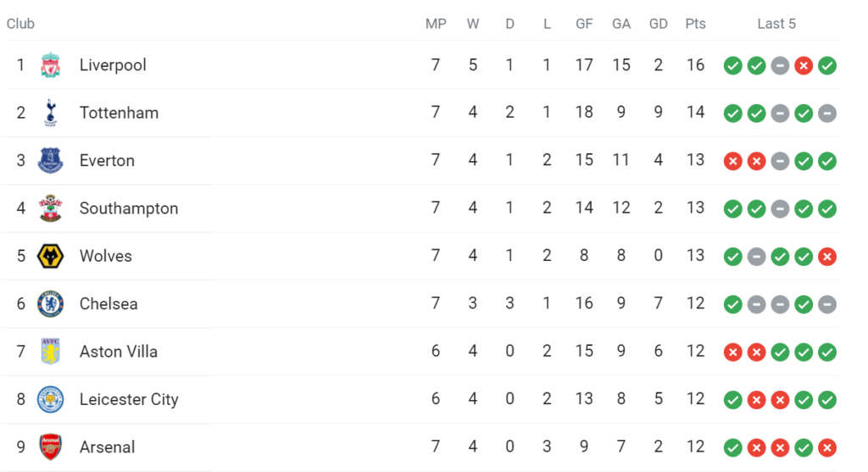
Task: Click the Southampton club crest
Action: 50,208
